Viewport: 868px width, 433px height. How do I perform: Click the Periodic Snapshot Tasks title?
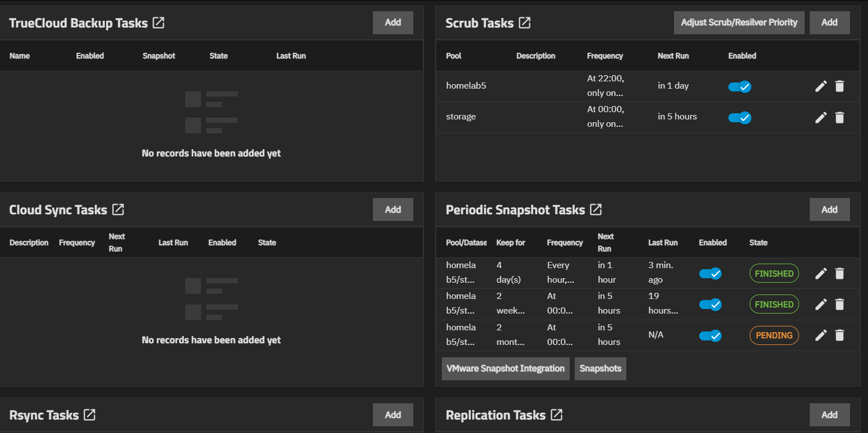(x=515, y=210)
